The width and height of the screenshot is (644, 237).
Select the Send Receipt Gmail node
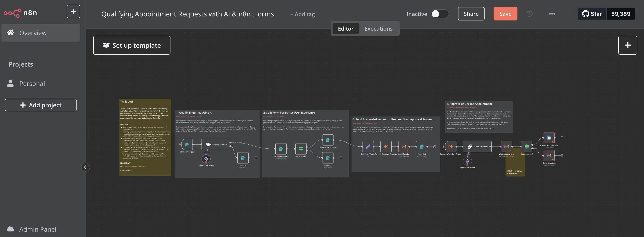404,147
